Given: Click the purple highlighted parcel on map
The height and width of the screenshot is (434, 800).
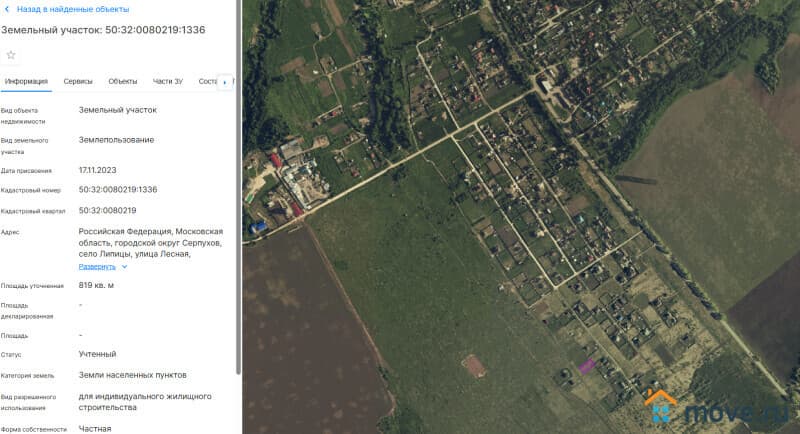Looking at the screenshot, I should click(587, 365).
